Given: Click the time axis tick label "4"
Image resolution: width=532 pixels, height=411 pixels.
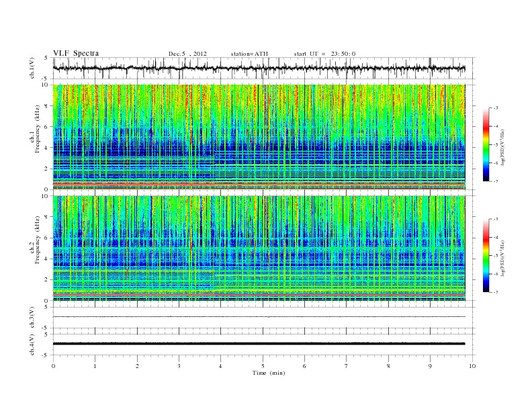Looking at the screenshot, I should 220,366.
